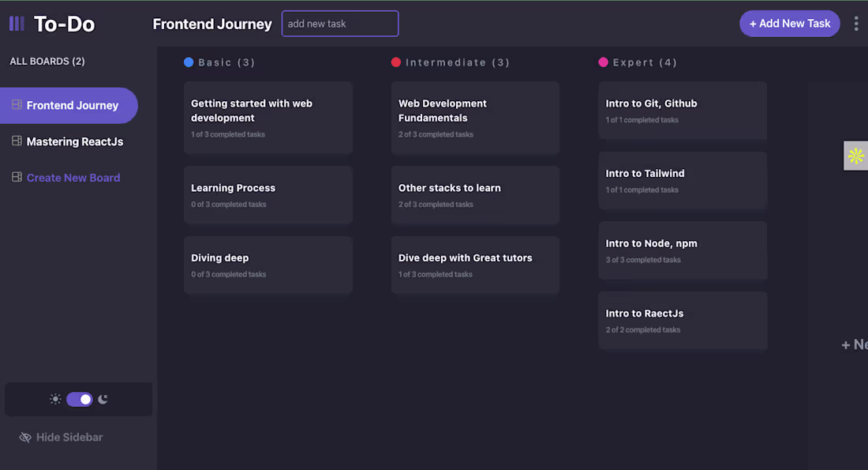Click the board icon beside Mastering ReactJs

pos(17,141)
